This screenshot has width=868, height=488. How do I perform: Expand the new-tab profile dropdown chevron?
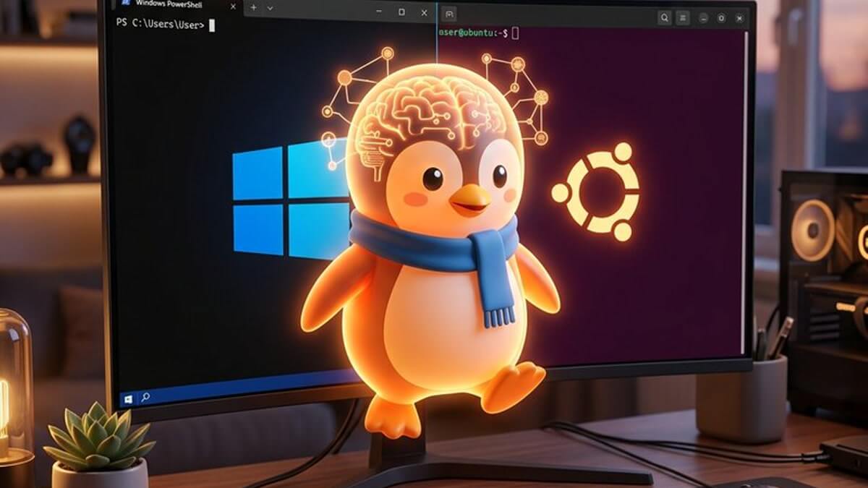270,7
